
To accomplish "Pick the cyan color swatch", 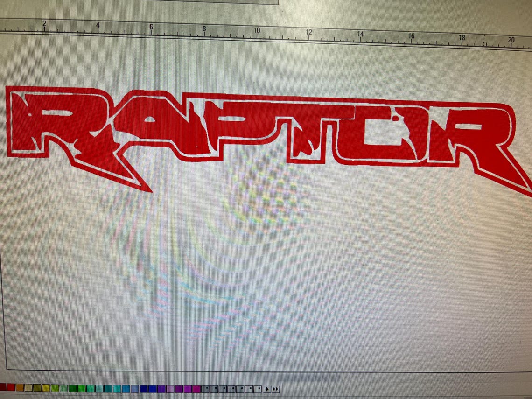I will tap(117, 388).
